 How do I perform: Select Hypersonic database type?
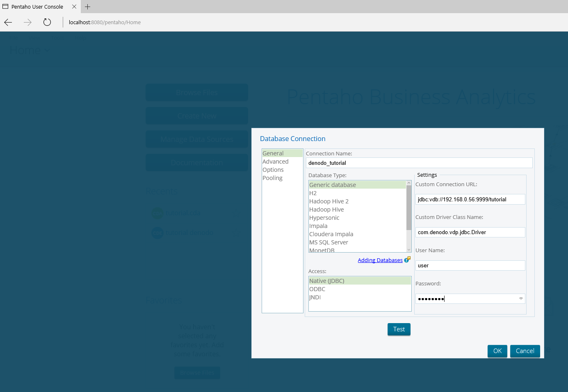click(x=357, y=218)
